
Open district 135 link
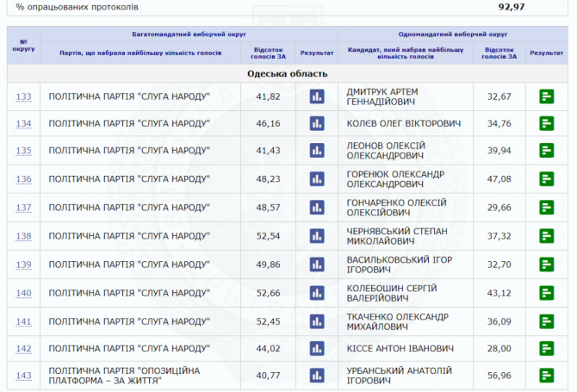pyautogui.click(x=23, y=151)
